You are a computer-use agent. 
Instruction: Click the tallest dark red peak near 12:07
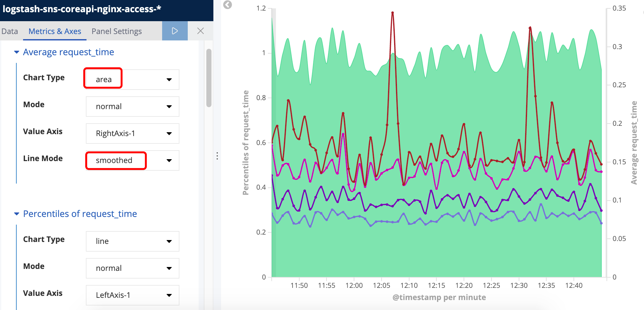(x=392, y=13)
